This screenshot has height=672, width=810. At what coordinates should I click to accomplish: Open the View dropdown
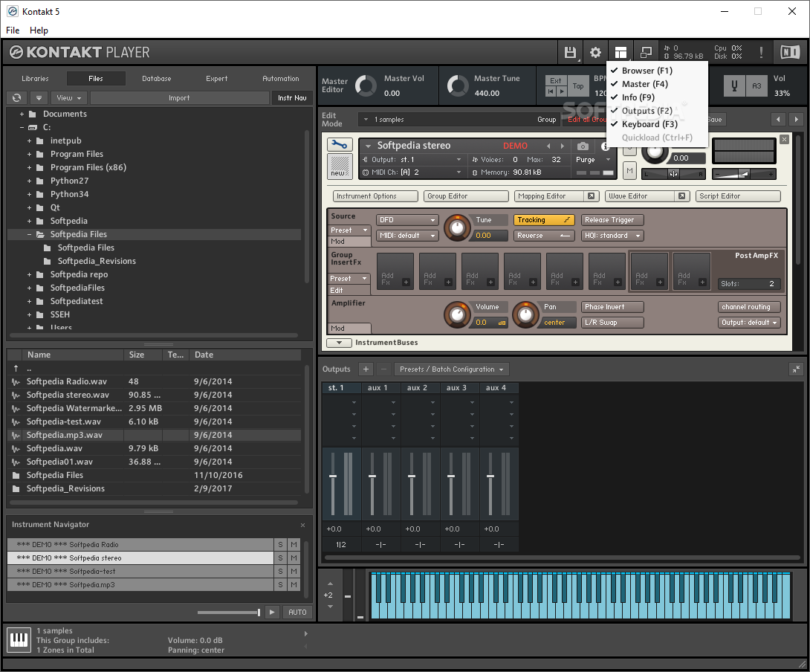coord(68,97)
